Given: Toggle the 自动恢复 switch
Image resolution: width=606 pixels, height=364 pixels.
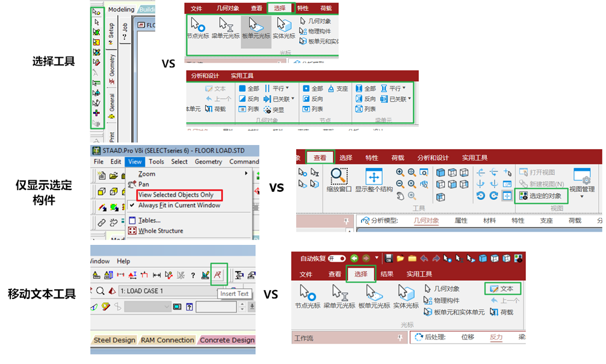Looking at the screenshot, I should click(336, 258).
